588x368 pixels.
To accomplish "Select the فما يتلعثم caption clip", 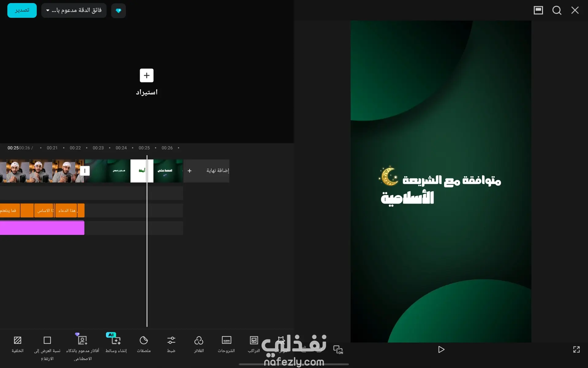I will click(x=10, y=211).
